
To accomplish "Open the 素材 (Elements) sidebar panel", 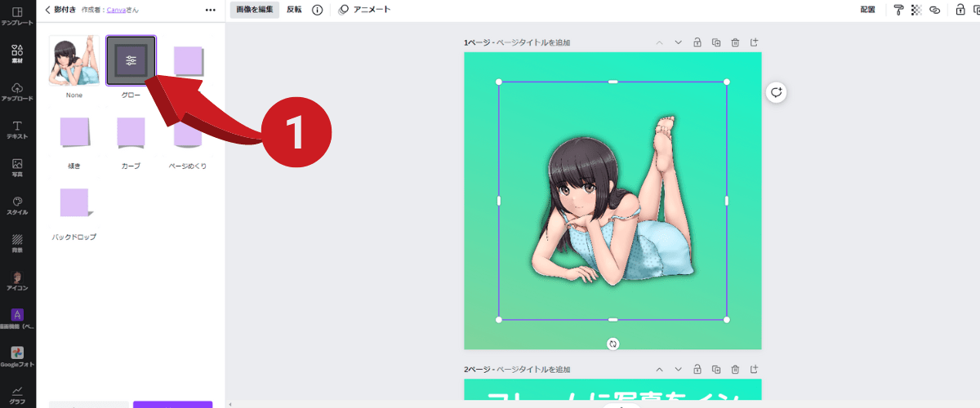I will [x=17, y=54].
